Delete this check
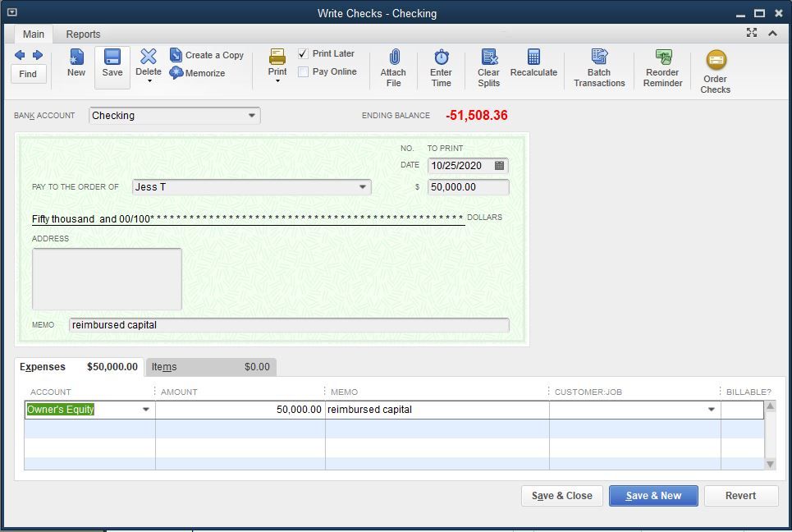 point(148,62)
